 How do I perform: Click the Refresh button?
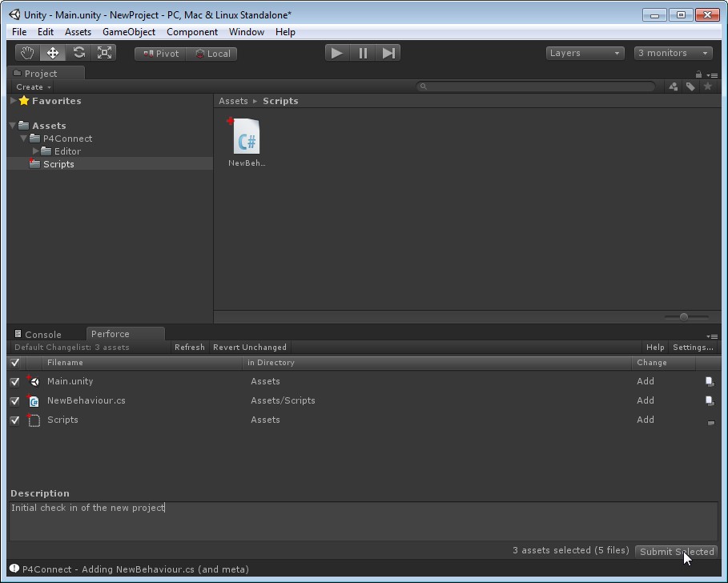tap(190, 348)
